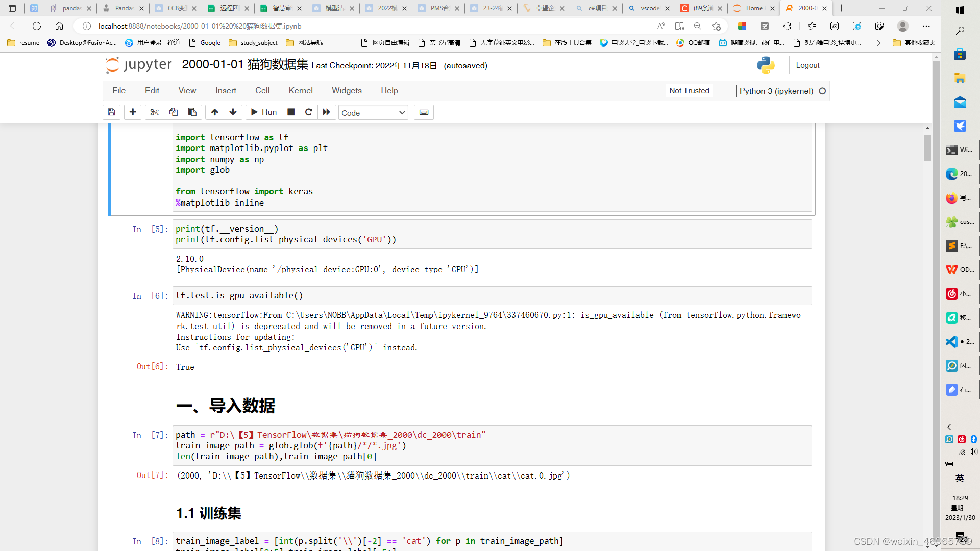Open the Code cell type dropdown

click(373, 112)
